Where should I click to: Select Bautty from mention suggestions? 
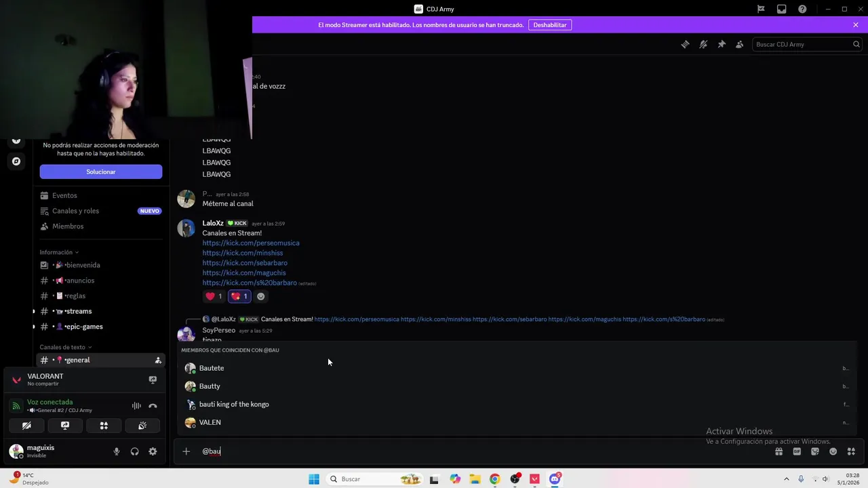tap(516, 386)
